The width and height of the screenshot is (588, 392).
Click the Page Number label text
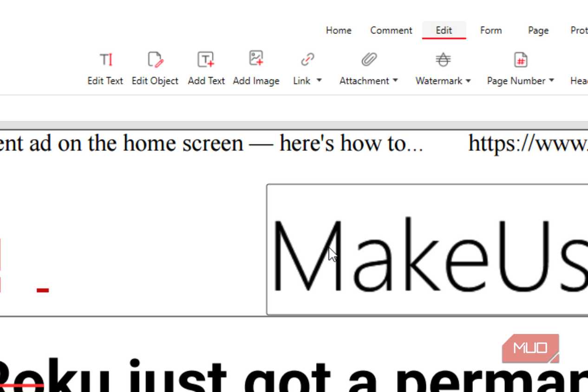pyautogui.click(x=516, y=81)
